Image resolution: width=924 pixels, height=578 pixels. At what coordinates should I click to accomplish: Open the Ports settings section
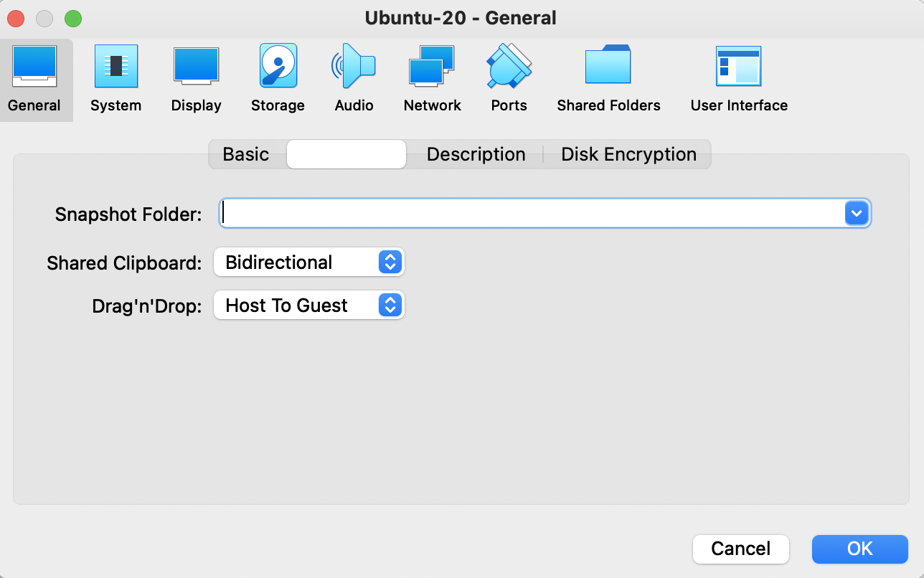click(x=509, y=80)
